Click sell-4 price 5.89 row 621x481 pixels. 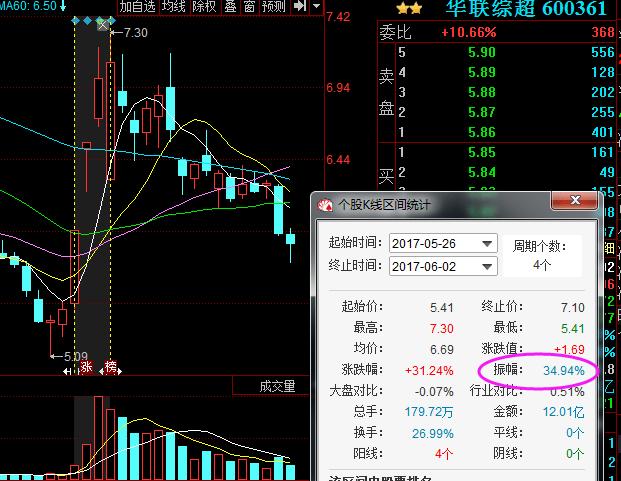505,72
